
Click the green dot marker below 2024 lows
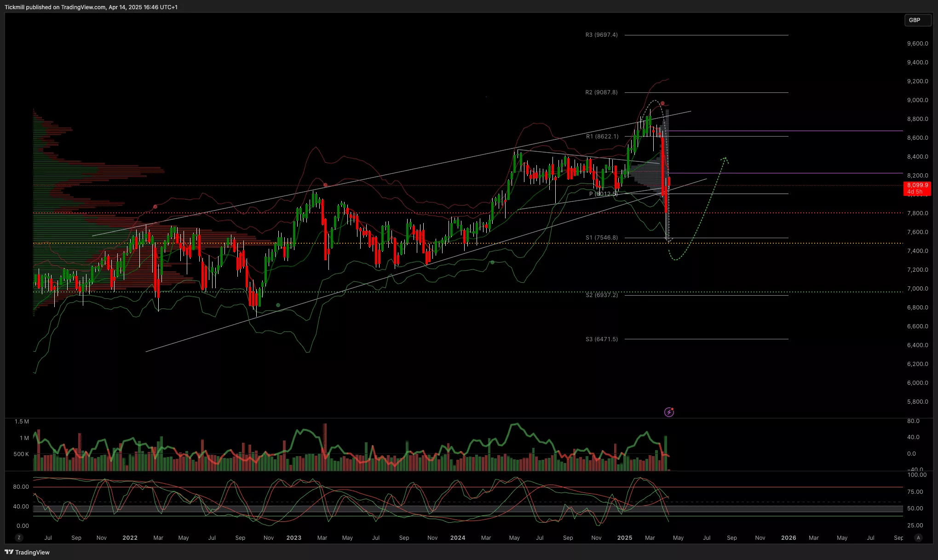click(492, 263)
